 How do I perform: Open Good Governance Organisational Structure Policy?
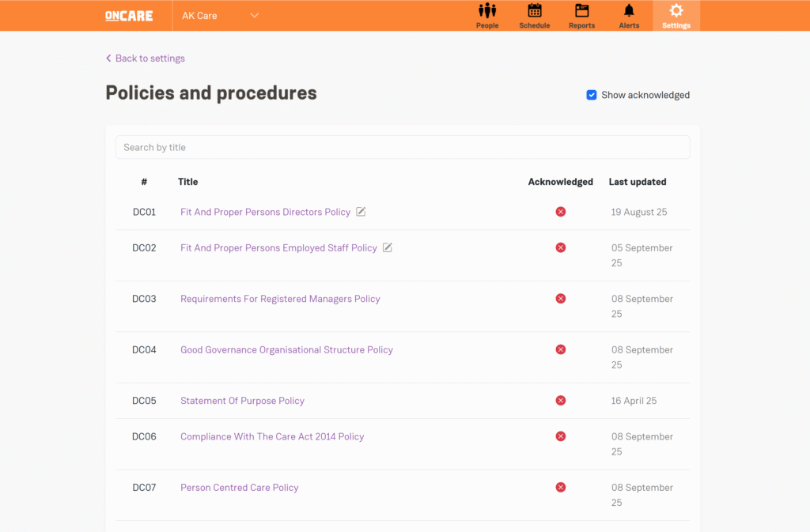point(286,349)
